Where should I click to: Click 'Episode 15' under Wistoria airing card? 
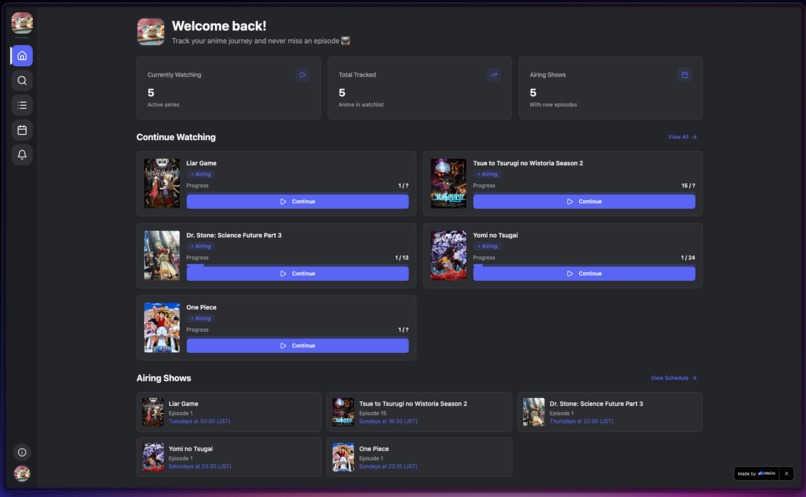click(x=373, y=413)
